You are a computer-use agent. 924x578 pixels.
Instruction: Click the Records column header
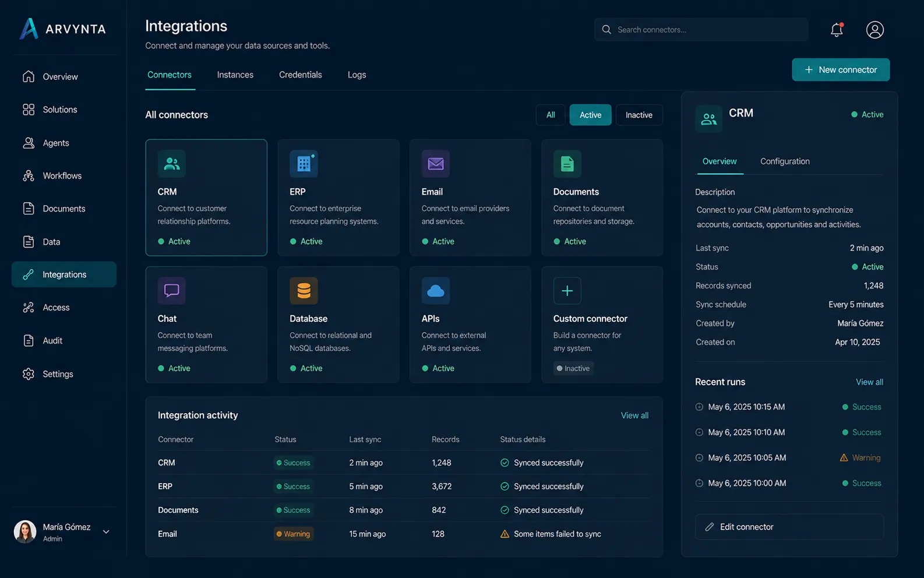pyautogui.click(x=445, y=439)
